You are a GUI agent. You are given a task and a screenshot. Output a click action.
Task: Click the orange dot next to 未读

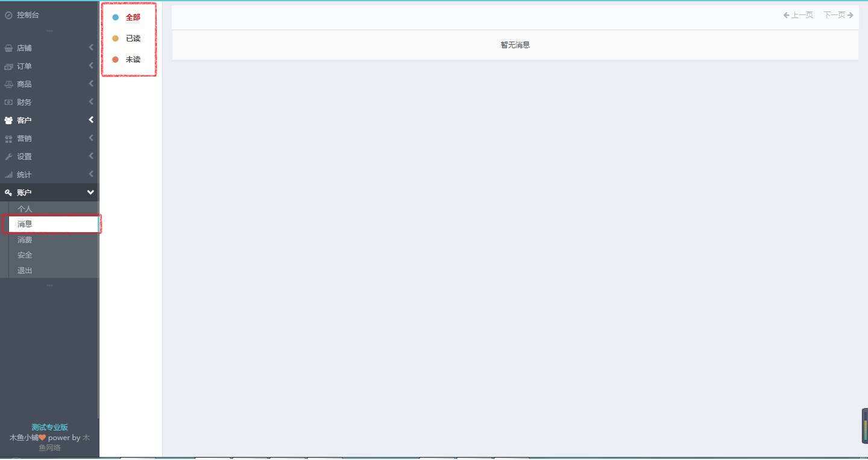tap(116, 60)
